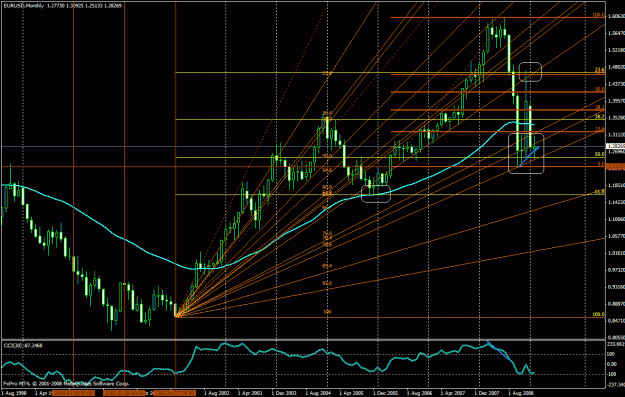Click the 1.1006 price on the price scale
Screen dimensions: 625x397
tap(616, 219)
